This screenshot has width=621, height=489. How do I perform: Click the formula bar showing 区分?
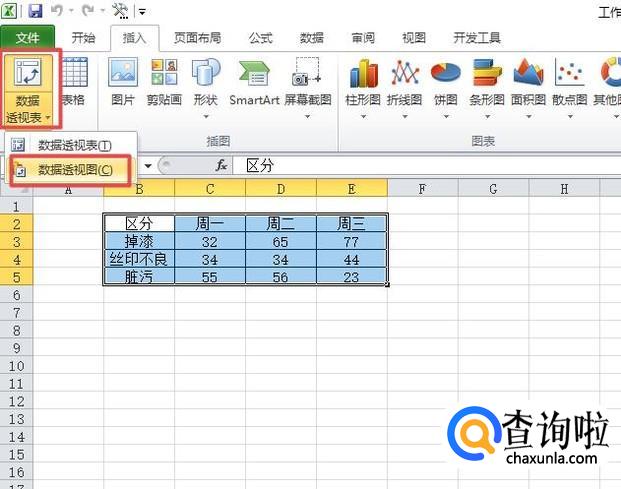point(427,166)
